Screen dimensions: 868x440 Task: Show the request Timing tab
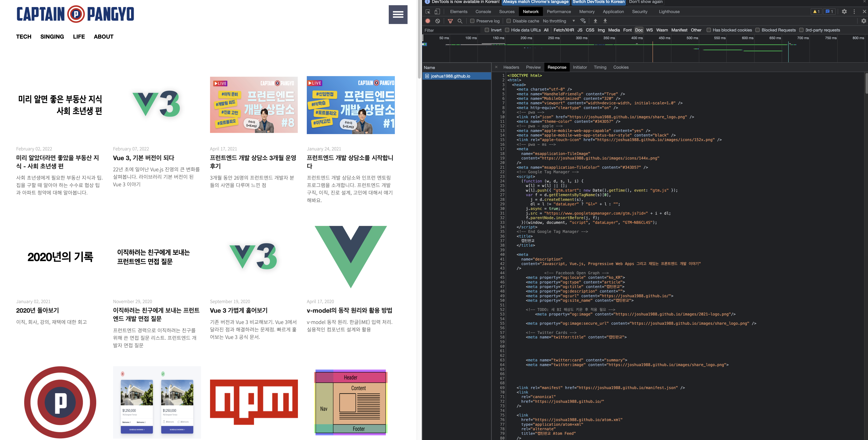tap(600, 67)
